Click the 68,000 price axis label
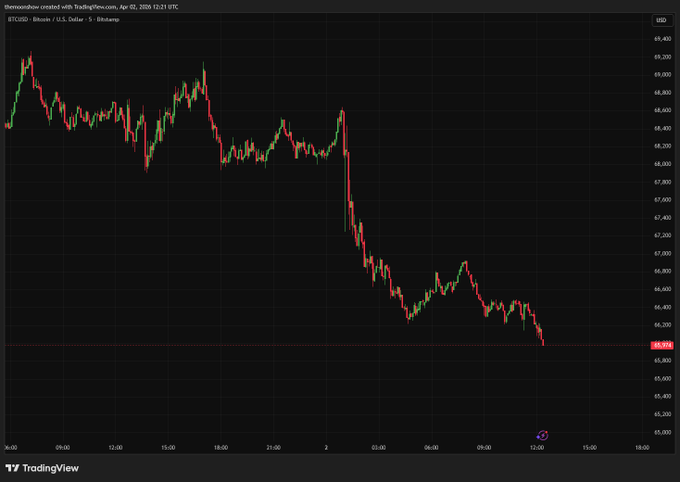The image size is (680, 482). [x=662, y=164]
